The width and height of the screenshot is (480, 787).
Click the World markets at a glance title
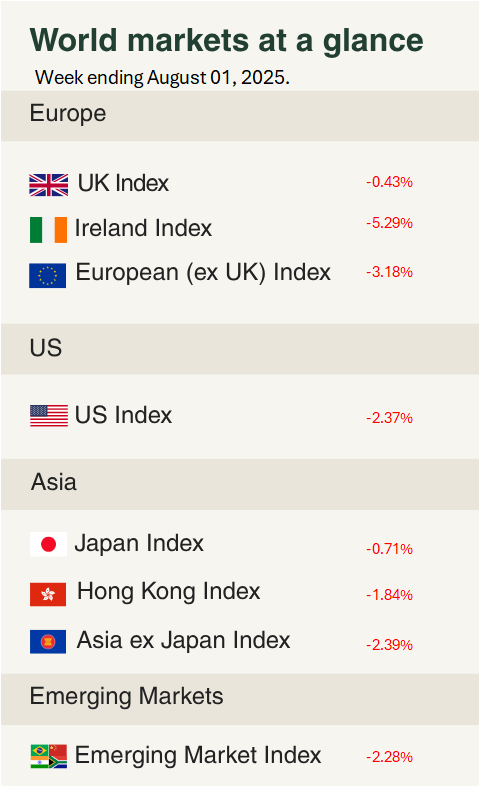[226, 41]
